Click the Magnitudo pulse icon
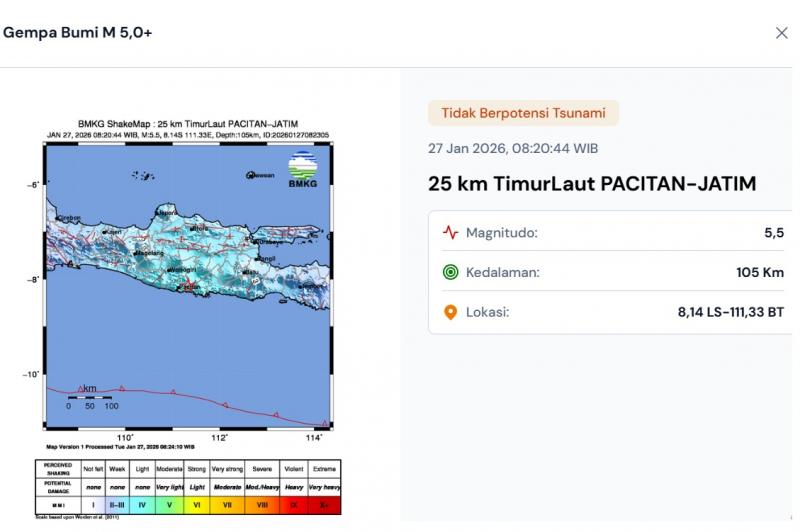Image resolution: width=800 pixels, height=532 pixels. 450,233
